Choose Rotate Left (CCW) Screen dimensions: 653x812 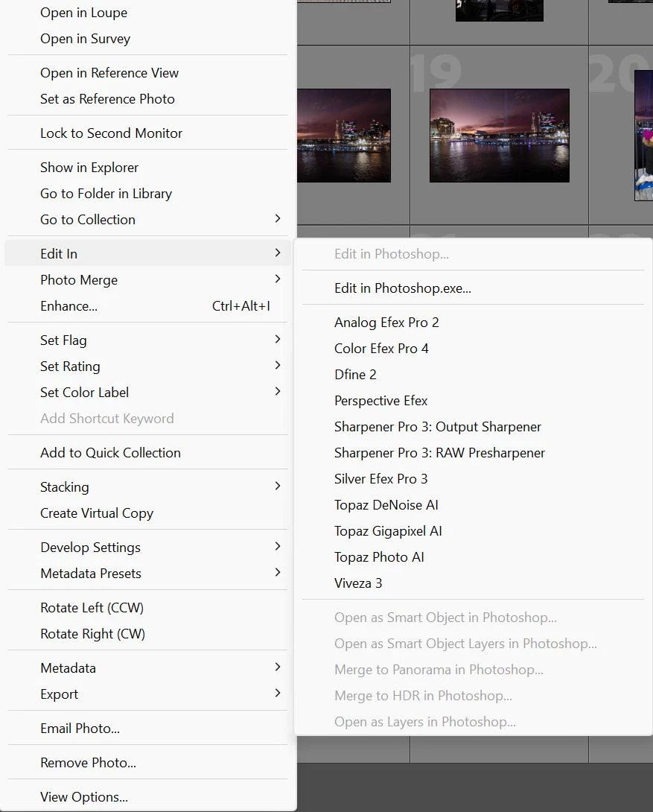click(x=147, y=607)
